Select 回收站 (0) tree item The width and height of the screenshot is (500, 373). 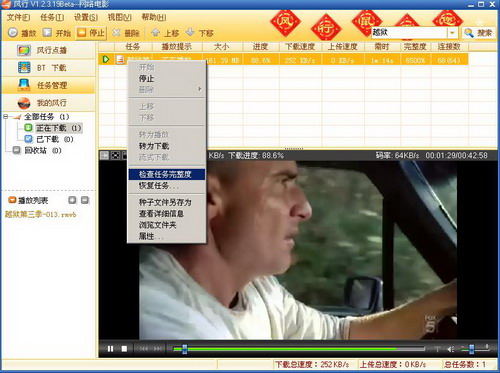click(x=43, y=150)
